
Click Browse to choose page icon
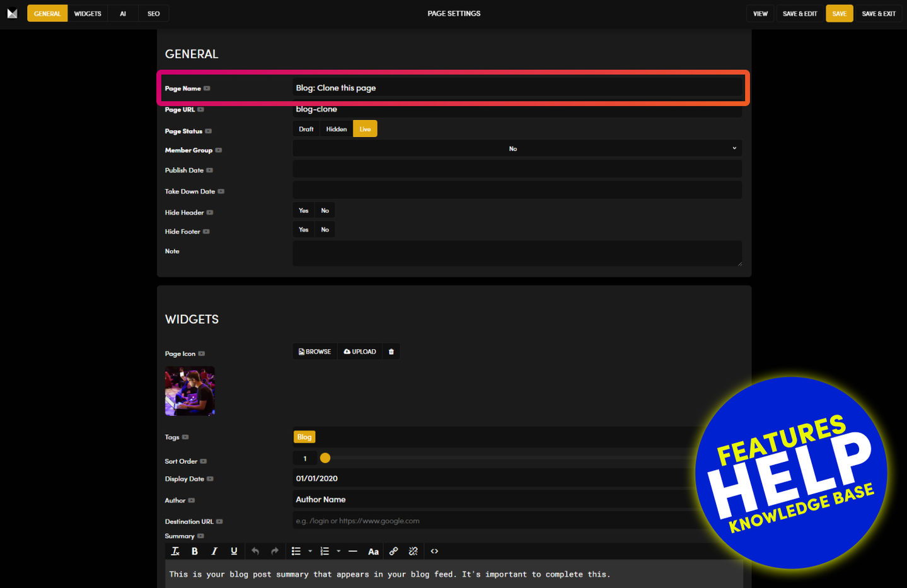coord(315,352)
